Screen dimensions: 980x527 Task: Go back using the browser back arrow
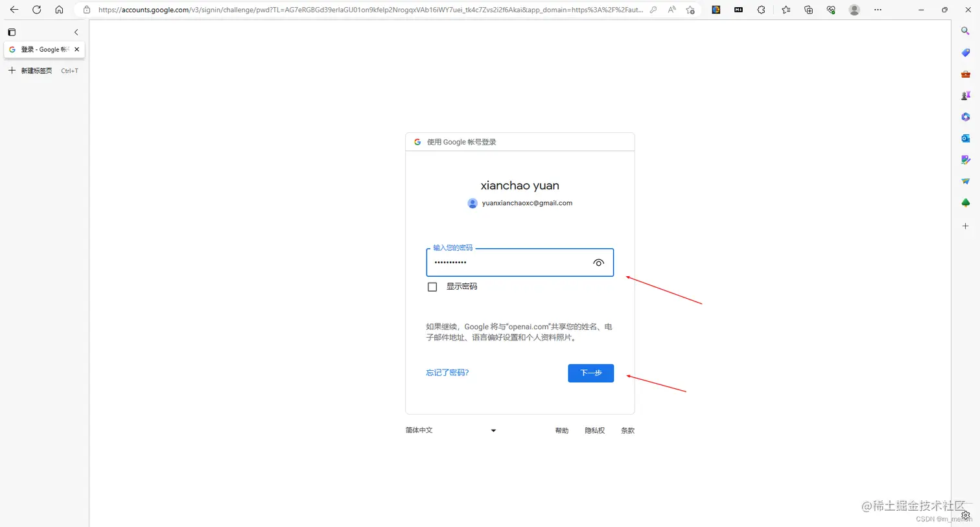14,10
